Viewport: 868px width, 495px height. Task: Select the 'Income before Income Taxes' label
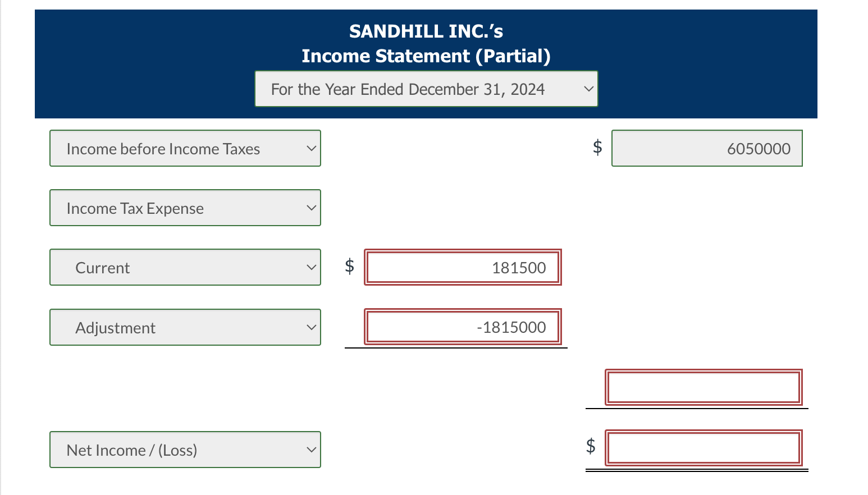(163, 148)
